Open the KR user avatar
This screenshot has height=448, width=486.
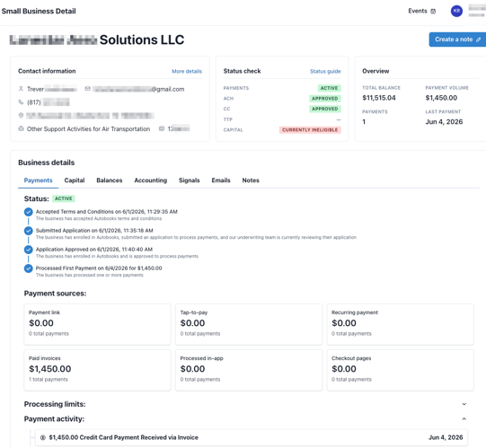(x=456, y=11)
